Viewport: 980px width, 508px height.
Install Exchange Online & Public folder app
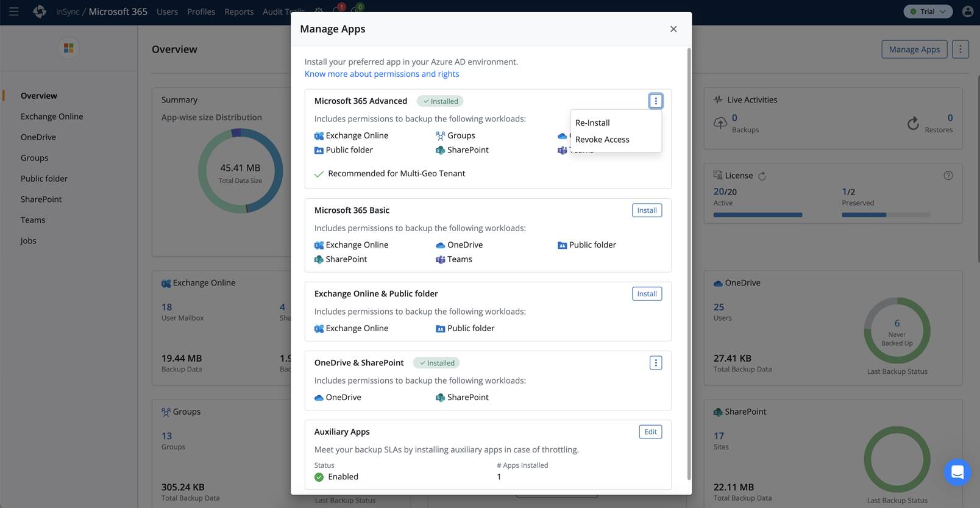(647, 294)
